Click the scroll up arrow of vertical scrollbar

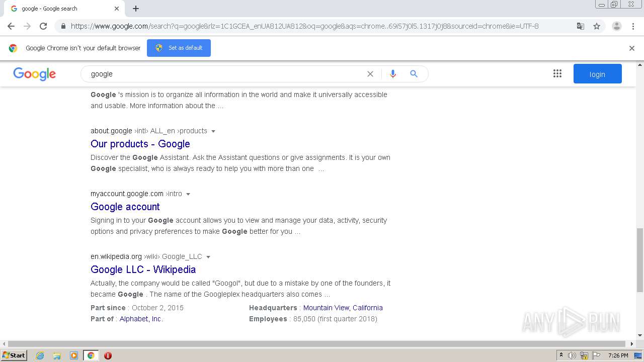[x=640, y=65]
